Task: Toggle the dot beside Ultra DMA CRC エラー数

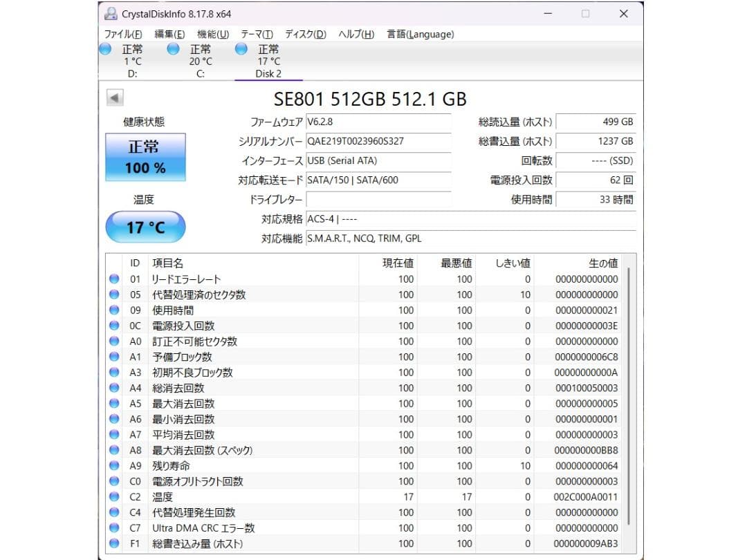Action: pos(114,528)
